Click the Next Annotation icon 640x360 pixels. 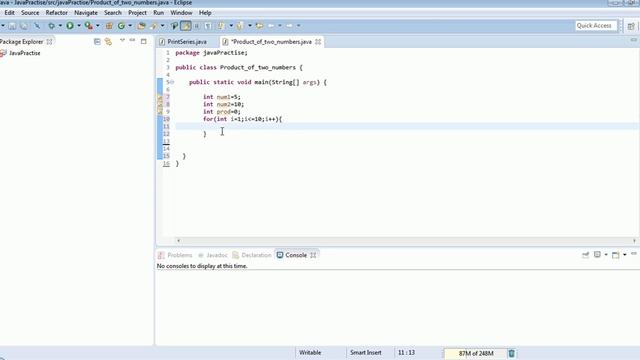pos(221,26)
